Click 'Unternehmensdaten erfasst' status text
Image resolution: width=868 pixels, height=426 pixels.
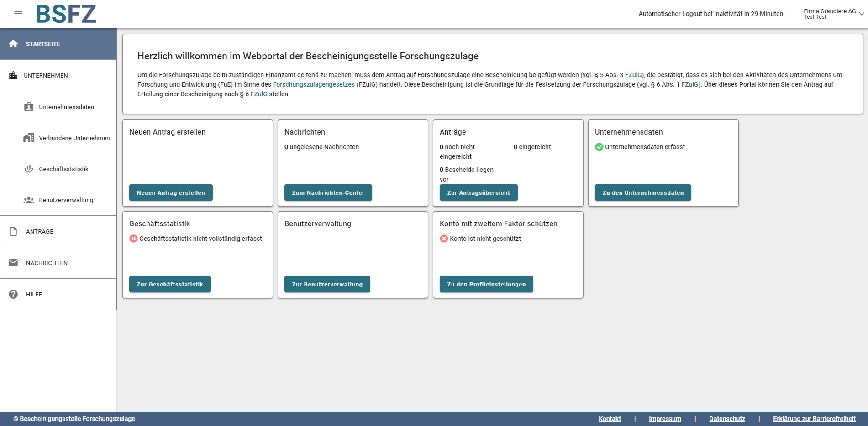click(645, 147)
